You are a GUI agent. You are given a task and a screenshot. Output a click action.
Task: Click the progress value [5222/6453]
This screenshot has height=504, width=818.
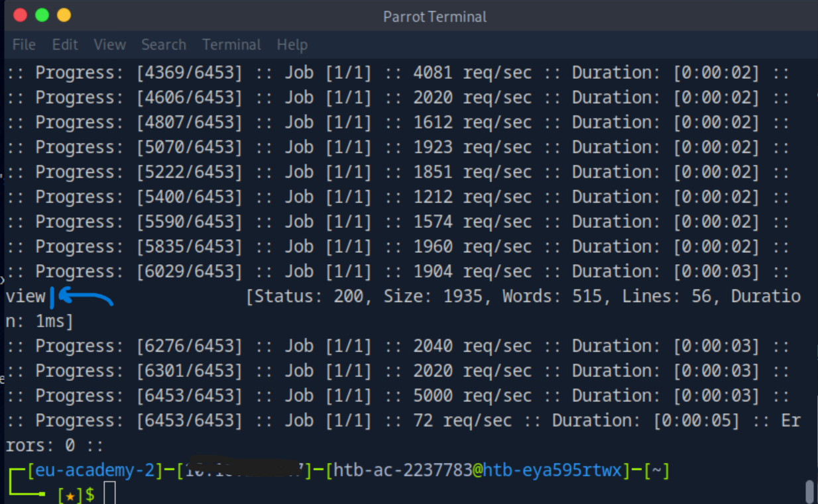(x=190, y=172)
